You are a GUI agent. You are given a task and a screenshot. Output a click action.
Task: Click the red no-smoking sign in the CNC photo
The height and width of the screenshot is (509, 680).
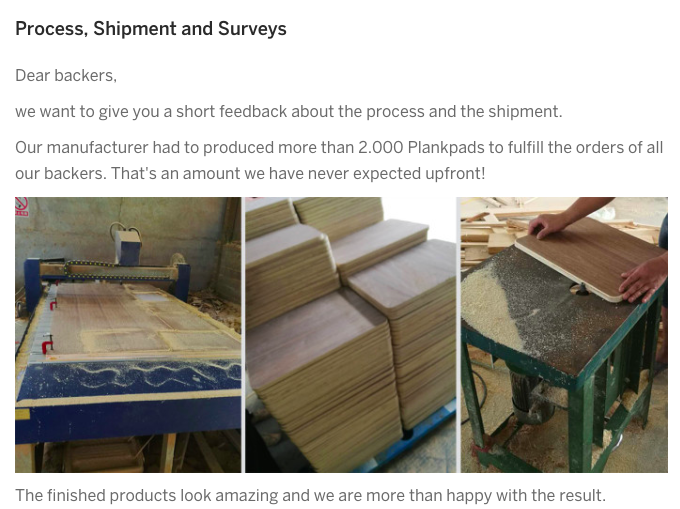(21, 206)
